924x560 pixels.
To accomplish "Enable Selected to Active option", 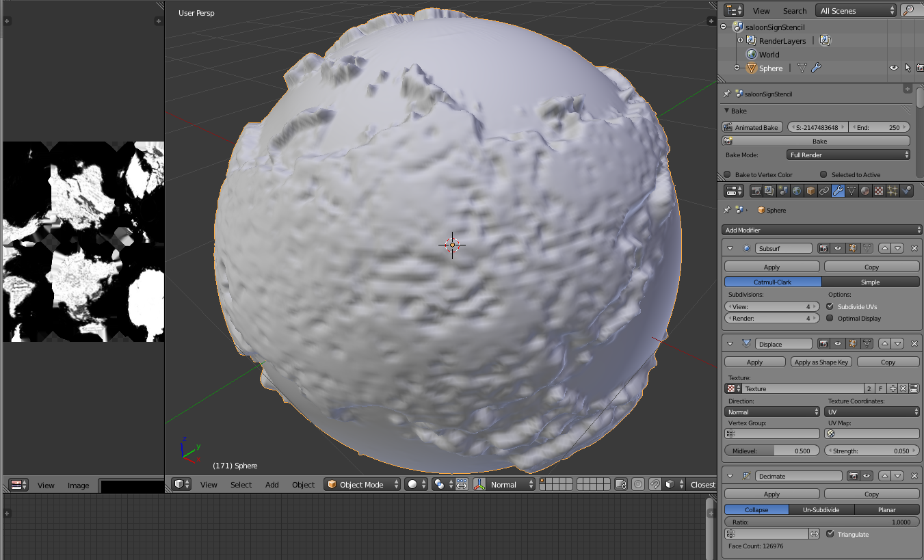I will point(824,174).
